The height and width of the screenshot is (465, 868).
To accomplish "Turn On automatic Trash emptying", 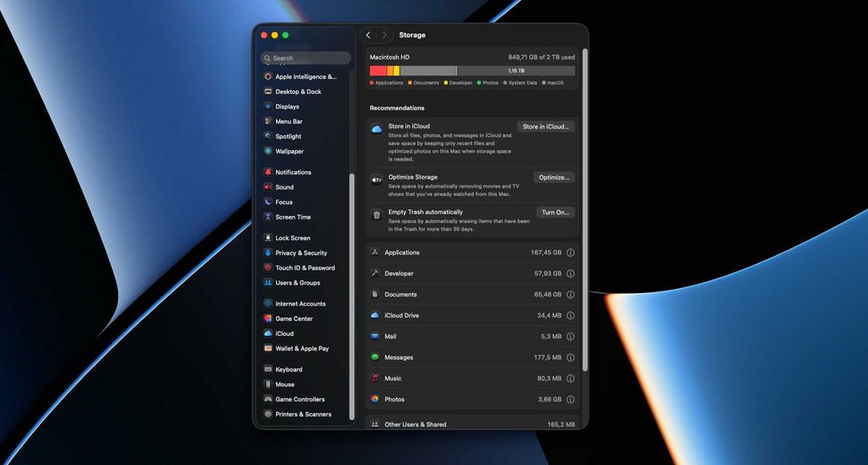I will (x=556, y=213).
